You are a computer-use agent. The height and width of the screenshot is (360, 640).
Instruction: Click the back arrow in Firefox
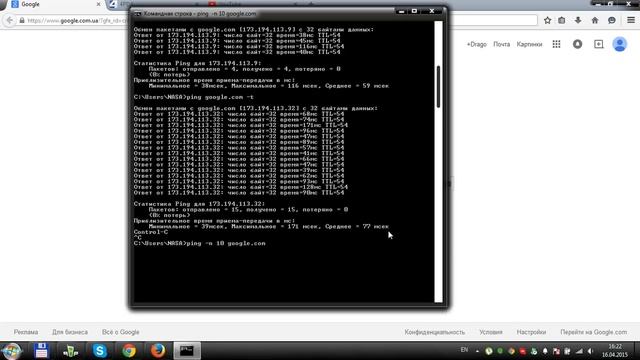(10, 20)
